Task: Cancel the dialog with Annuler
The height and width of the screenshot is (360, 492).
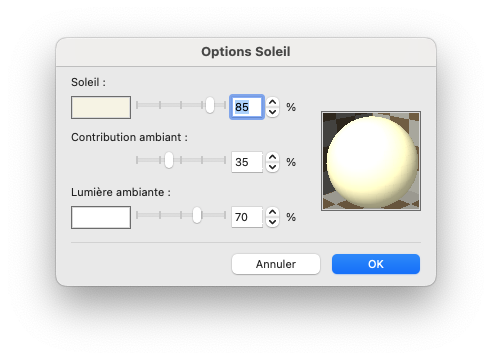Action: tap(276, 264)
